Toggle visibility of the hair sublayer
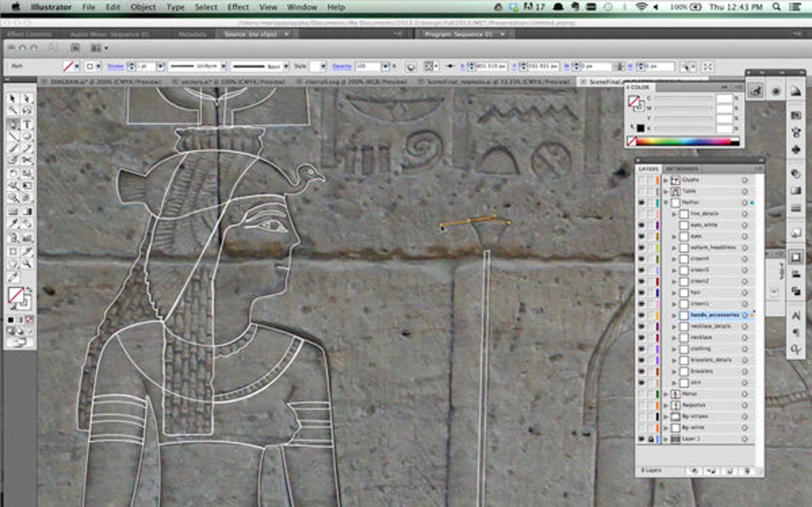 point(641,293)
